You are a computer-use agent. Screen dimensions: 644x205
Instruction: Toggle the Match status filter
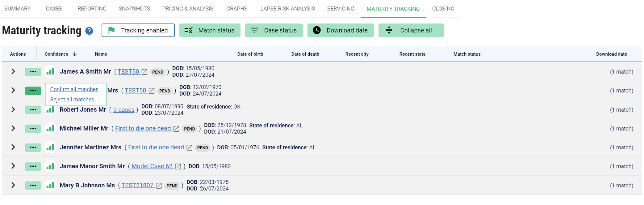[210, 30]
